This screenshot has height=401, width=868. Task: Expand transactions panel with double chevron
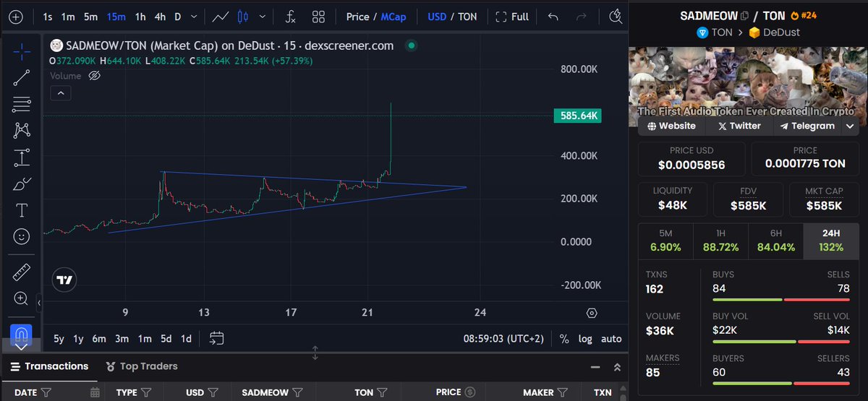[616, 367]
